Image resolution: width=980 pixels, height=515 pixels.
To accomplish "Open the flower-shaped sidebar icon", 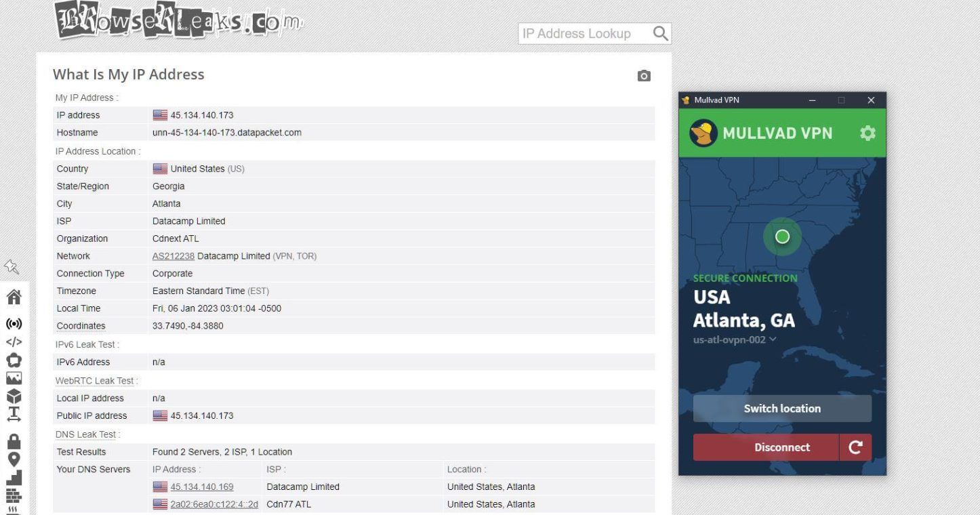I will click(x=14, y=360).
